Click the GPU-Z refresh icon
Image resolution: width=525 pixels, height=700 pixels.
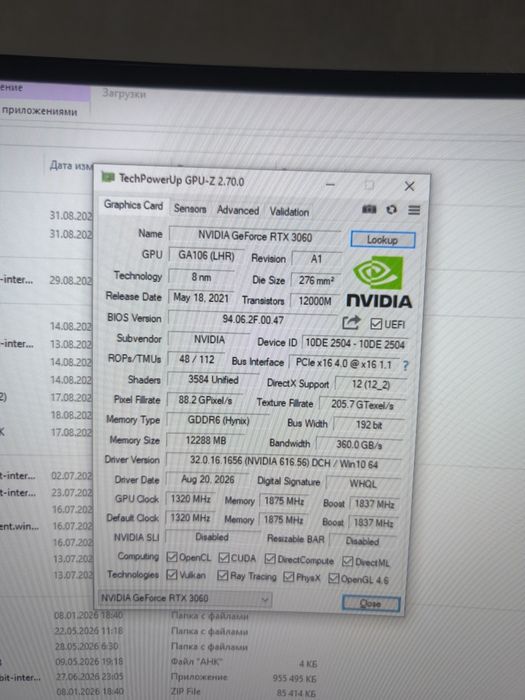392,209
